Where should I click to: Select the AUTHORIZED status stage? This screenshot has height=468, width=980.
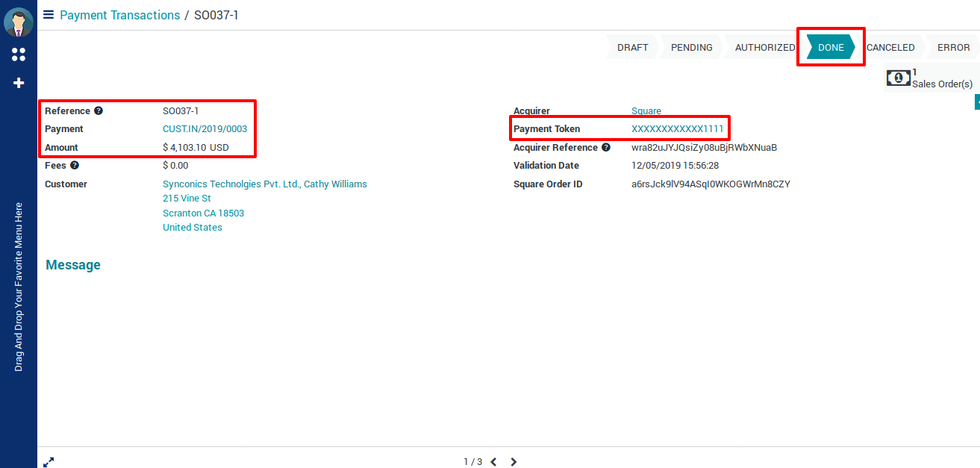[764, 47]
